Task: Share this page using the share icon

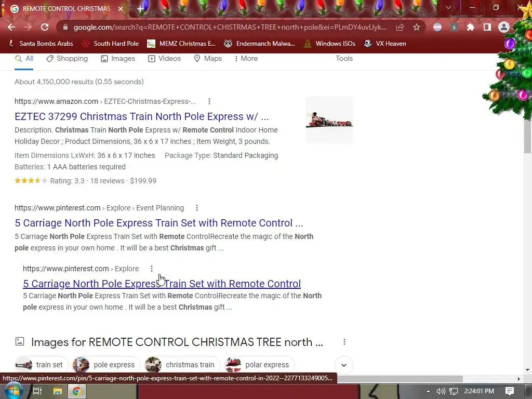Action: [x=400, y=27]
